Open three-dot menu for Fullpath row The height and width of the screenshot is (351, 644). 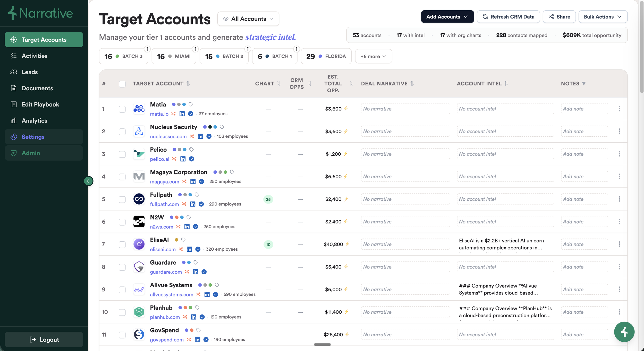coord(619,199)
